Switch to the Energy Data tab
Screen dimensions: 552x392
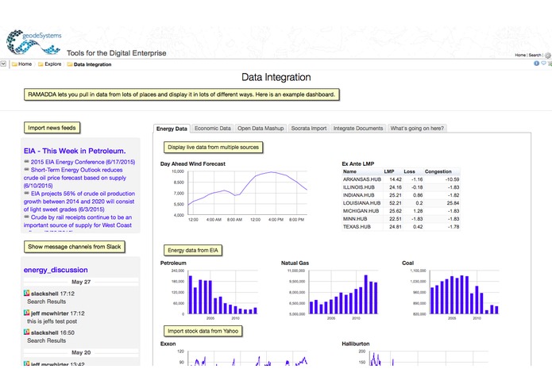pyautogui.click(x=172, y=129)
